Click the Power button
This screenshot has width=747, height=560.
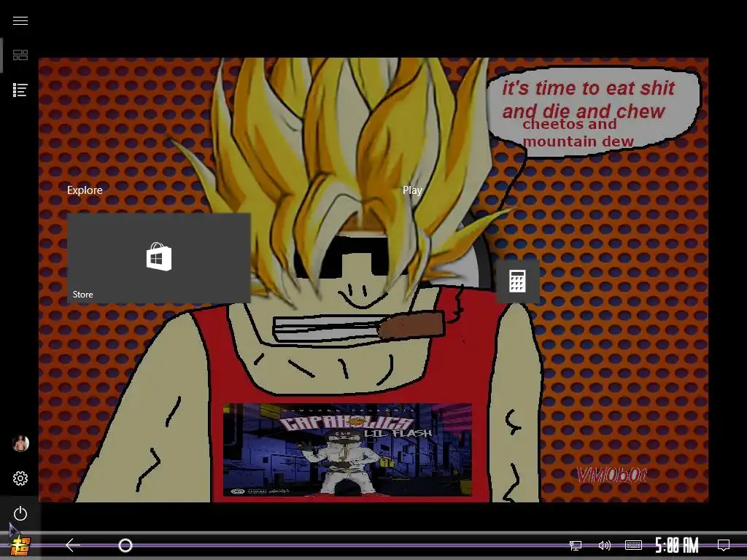click(x=20, y=513)
